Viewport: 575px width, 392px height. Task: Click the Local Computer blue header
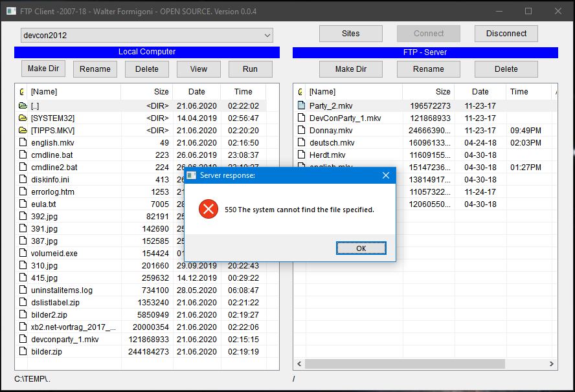pyautogui.click(x=147, y=52)
